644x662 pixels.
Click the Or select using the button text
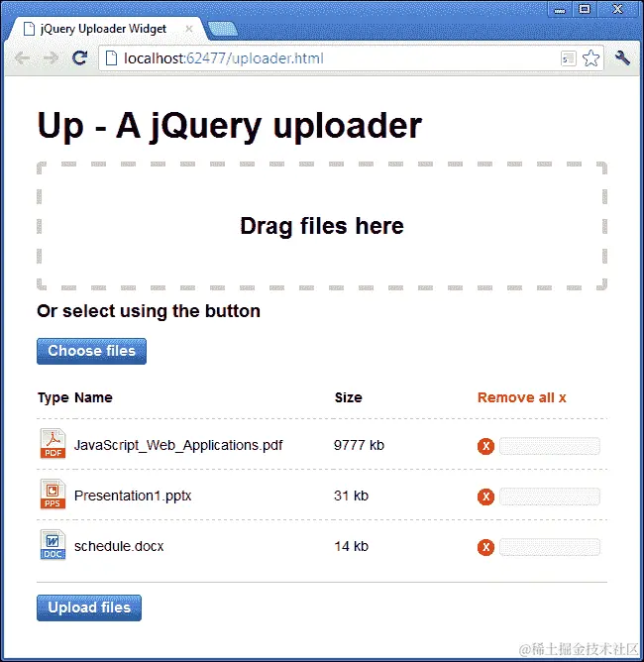(x=149, y=311)
